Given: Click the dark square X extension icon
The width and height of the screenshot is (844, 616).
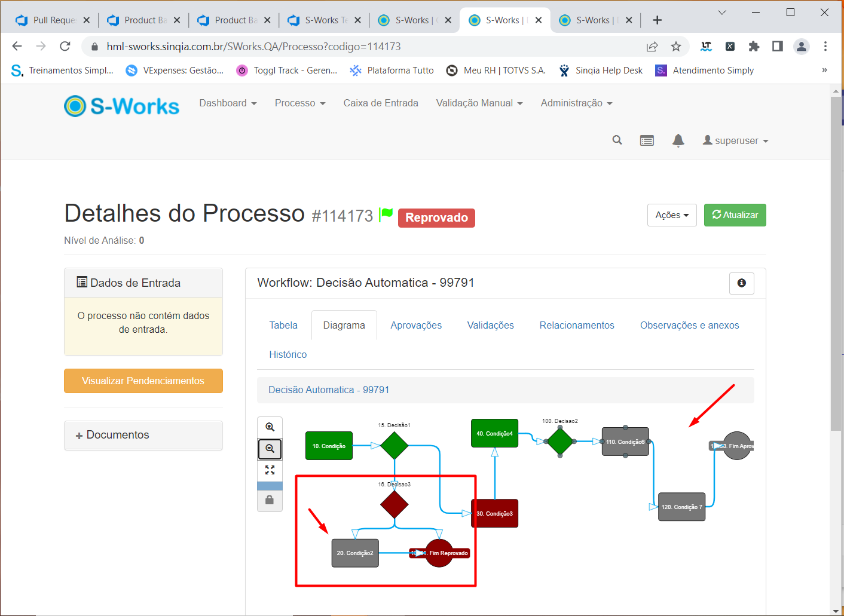Looking at the screenshot, I should coord(730,47).
